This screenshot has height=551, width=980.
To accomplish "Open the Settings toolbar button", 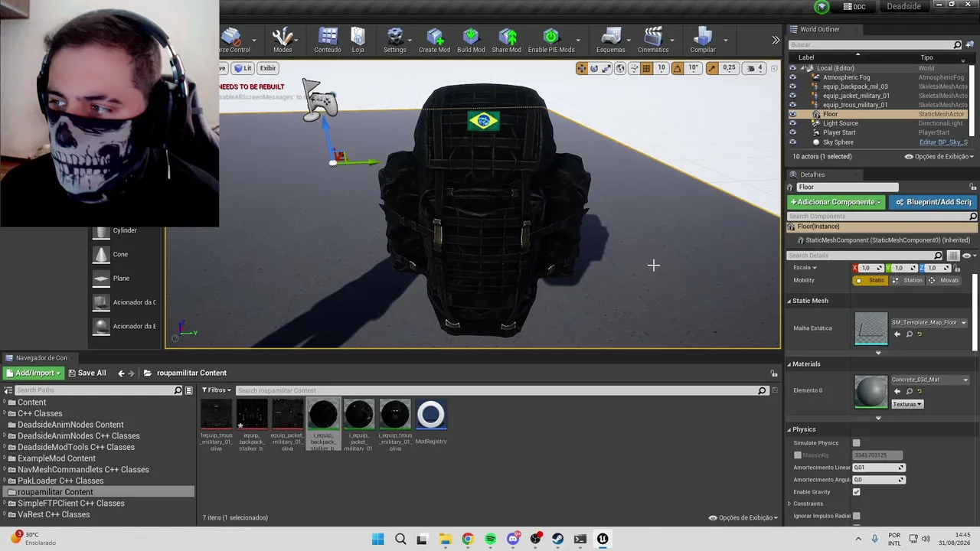I will pyautogui.click(x=395, y=40).
